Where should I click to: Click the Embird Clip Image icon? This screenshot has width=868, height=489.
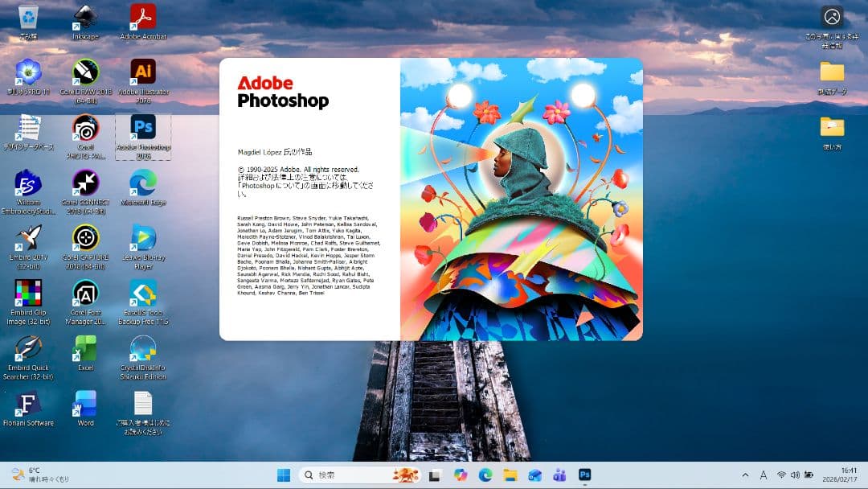[28, 294]
